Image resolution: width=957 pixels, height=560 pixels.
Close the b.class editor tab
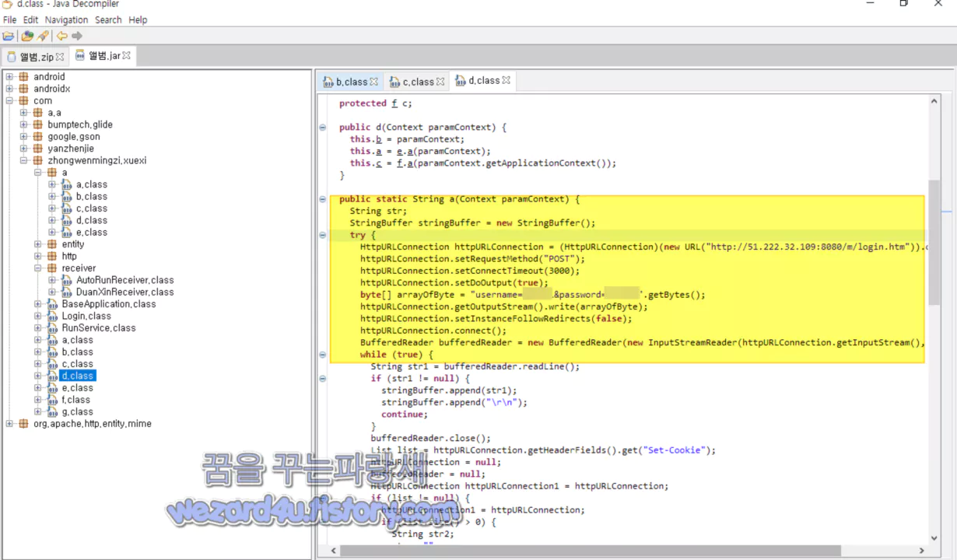(373, 82)
